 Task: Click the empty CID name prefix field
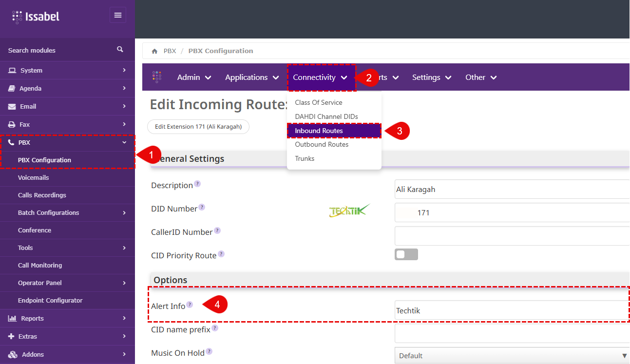(512, 333)
